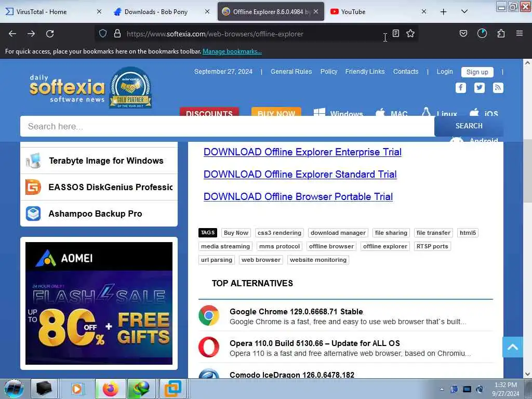Open EASSOS DiskGenius Professional entry
532x399 pixels.
pos(99,187)
